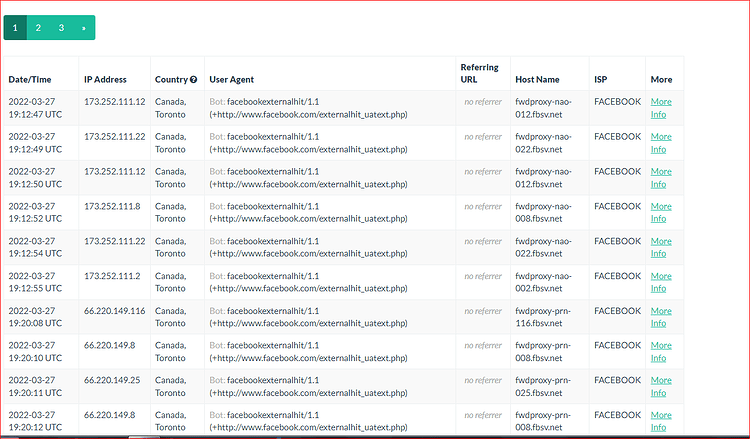Select host name fwdproxy-nao-008.fbsv.net

(543, 212)
